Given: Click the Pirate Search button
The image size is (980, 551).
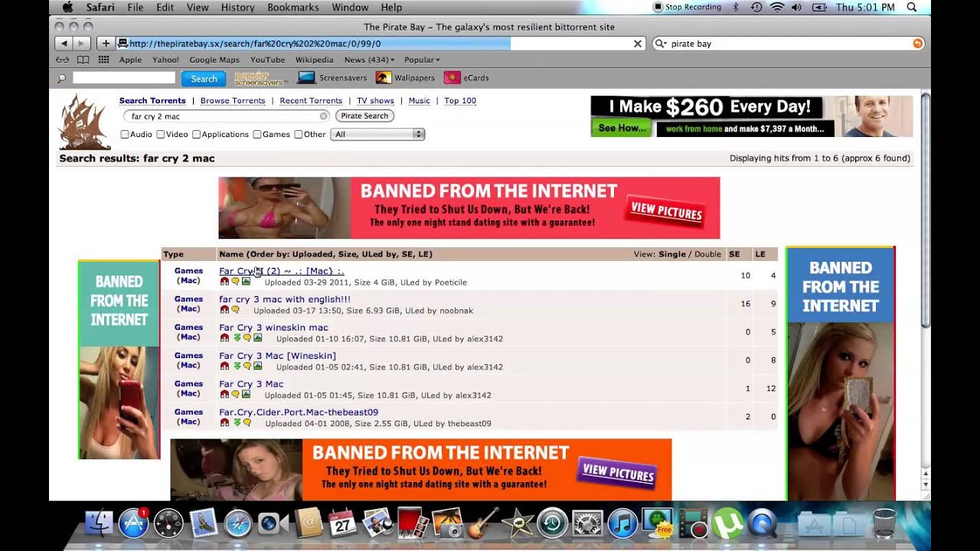Looking at the screenshot, I should 364,116.
